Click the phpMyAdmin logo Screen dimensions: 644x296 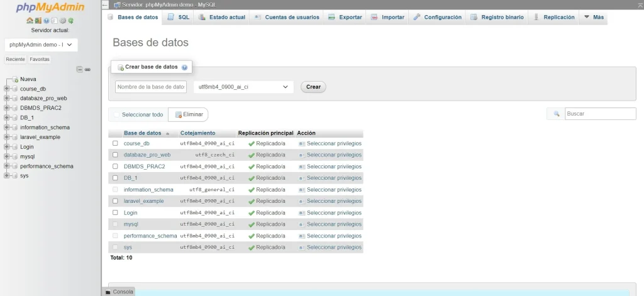[x=50, y=8]
